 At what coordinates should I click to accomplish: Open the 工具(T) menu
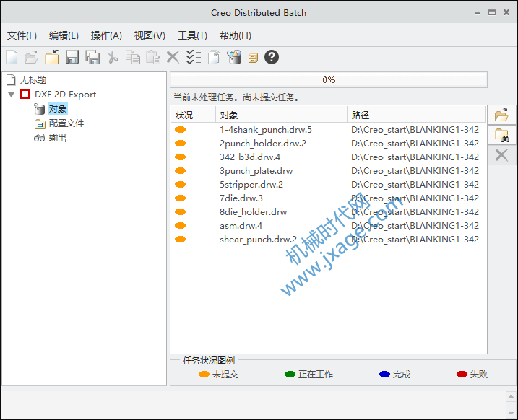192,35
